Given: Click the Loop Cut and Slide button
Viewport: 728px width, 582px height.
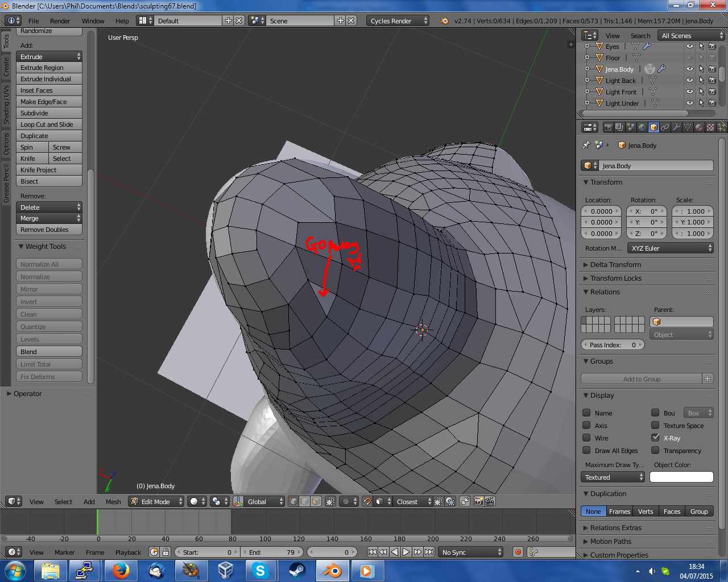Looking at the screenshot, I should pyautogui.click(x=49, y=124).
